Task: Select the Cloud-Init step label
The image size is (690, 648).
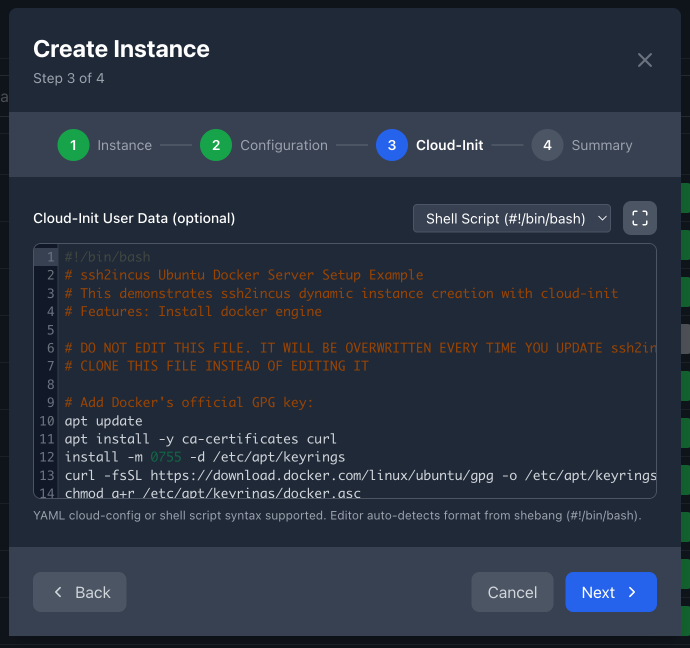Action: click(449, 145)
